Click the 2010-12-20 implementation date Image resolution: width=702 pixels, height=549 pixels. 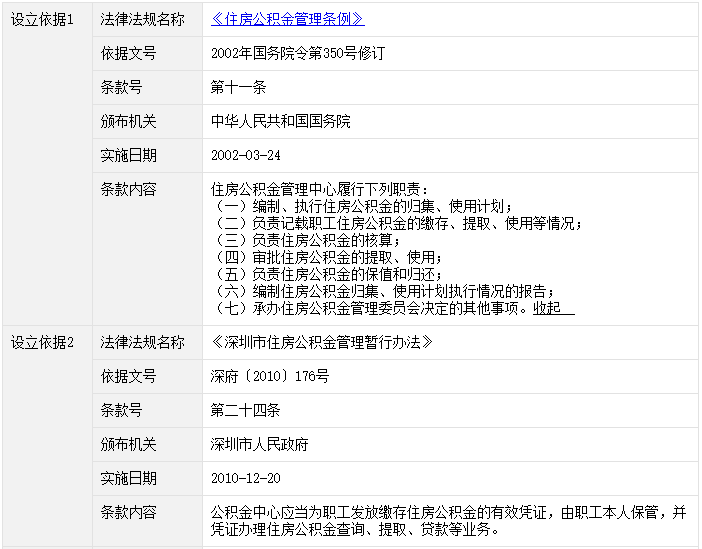click(246, 479)
